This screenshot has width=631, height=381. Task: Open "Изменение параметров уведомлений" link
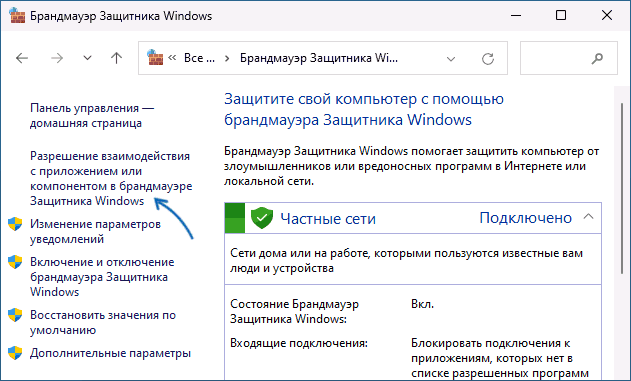95,231
